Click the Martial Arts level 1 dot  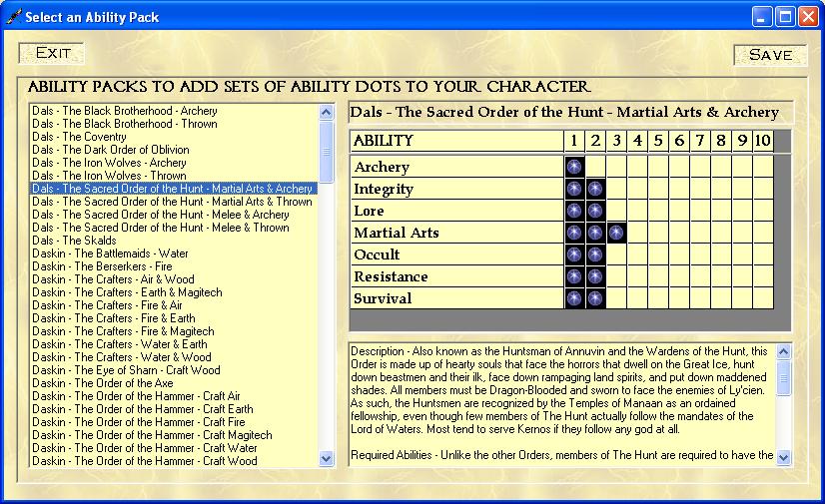[x=574, y=233]
